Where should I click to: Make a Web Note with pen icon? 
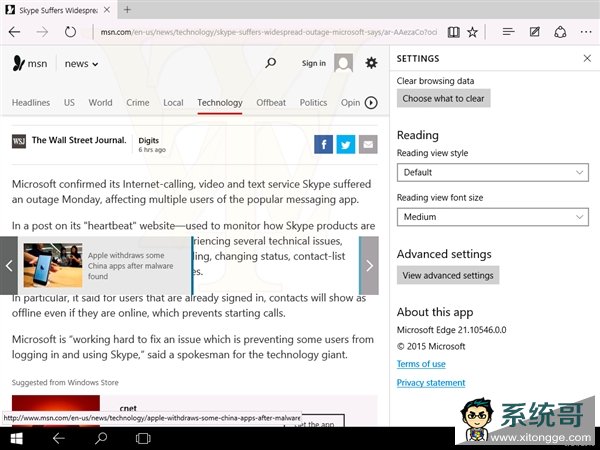tap(534, 32)
